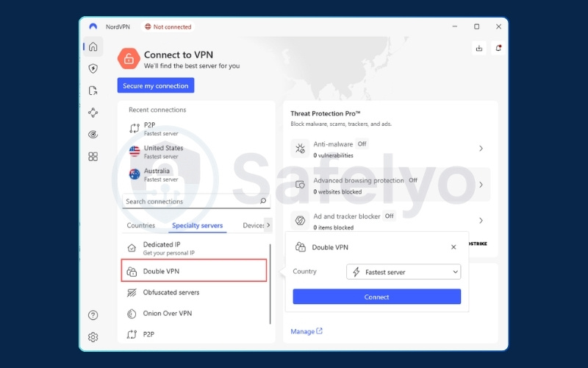Click the Ad and tracker blocker icon

(x=300, y=220)
